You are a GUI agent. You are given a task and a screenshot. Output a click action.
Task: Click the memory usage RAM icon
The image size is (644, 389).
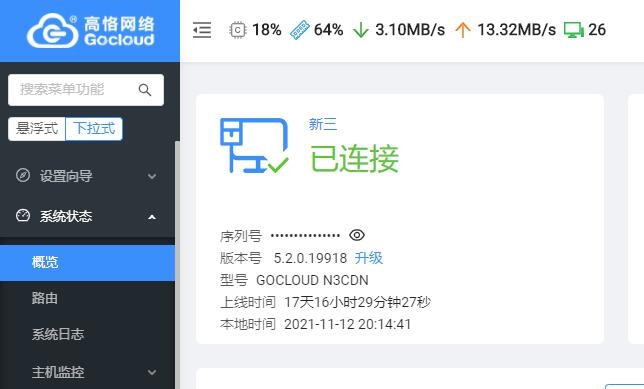tap(299, 30)
